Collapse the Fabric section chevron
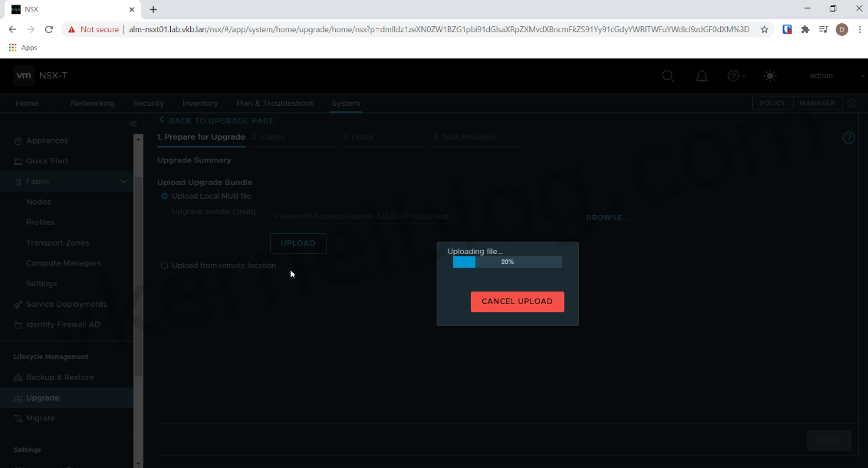 coord(123,181)
